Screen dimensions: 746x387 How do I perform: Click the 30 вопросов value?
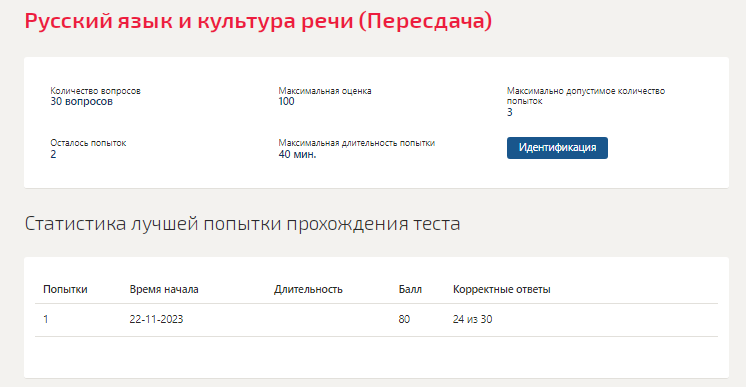tap(81, 101)
